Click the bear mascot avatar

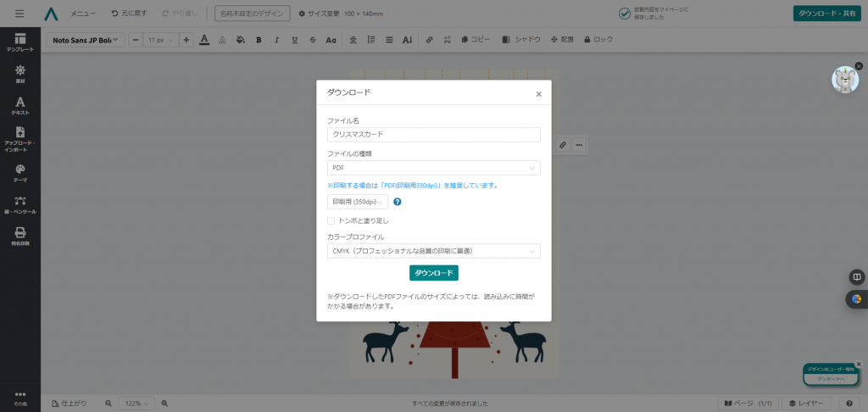[845, 80]
